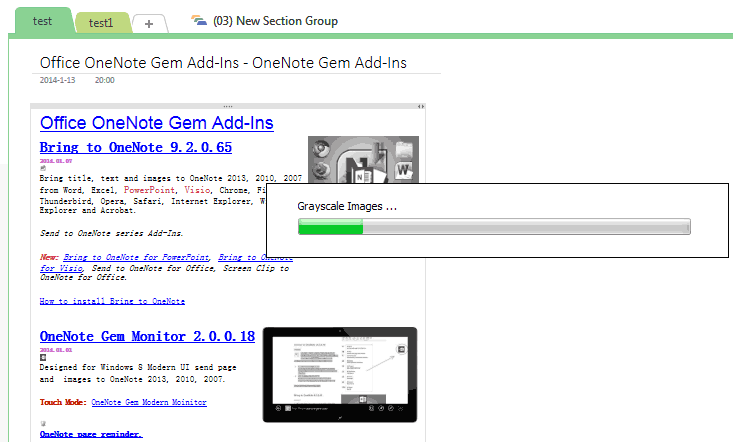Click the Visio, red text word

point(197,190)
